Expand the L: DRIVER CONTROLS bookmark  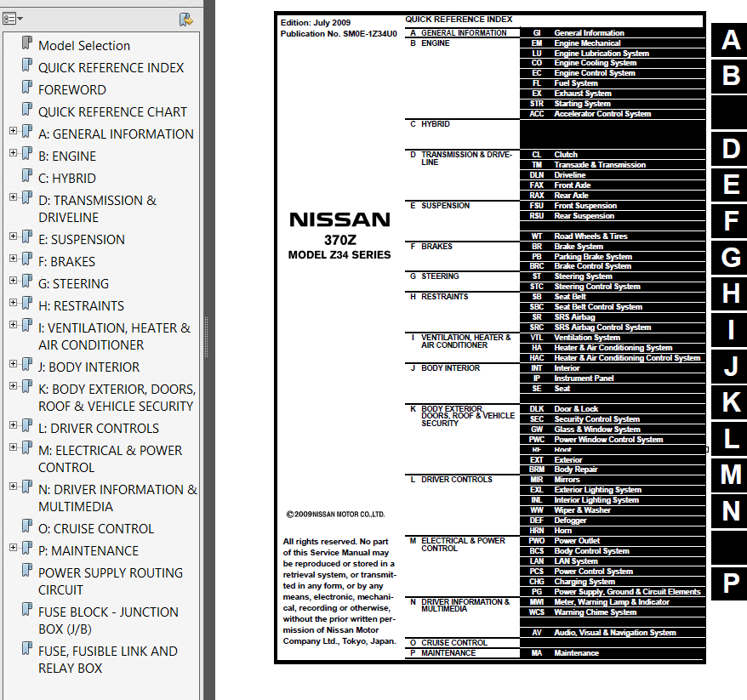tap(14, 425)
